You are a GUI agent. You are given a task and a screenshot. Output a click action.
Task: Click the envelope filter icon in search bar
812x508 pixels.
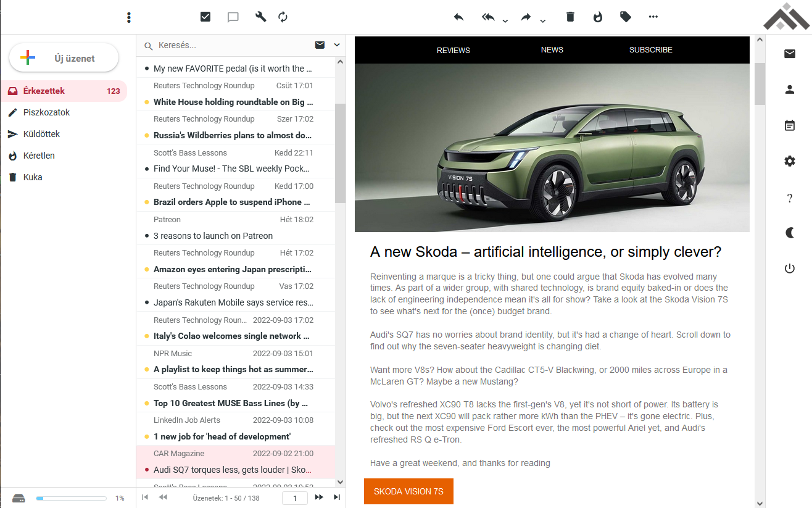pyautogui.click(x=320, y=45)
